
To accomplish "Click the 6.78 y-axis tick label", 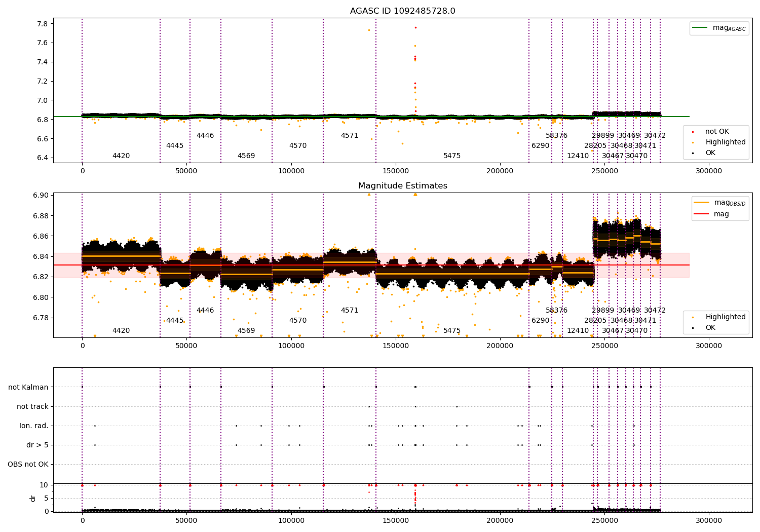I will [x=41, y=318].
